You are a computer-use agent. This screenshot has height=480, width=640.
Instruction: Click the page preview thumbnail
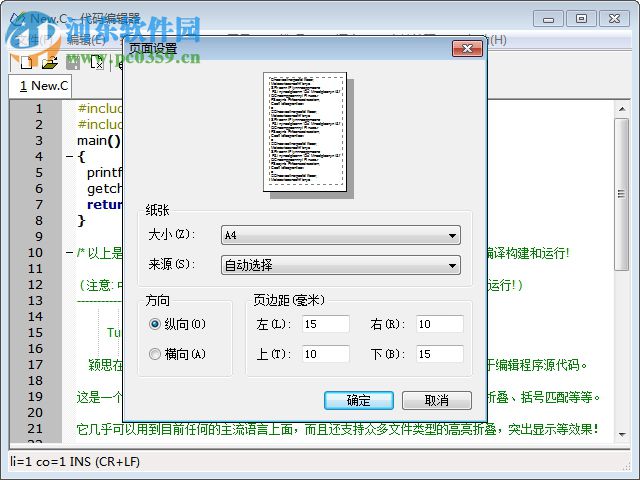(x=305, y=132)
